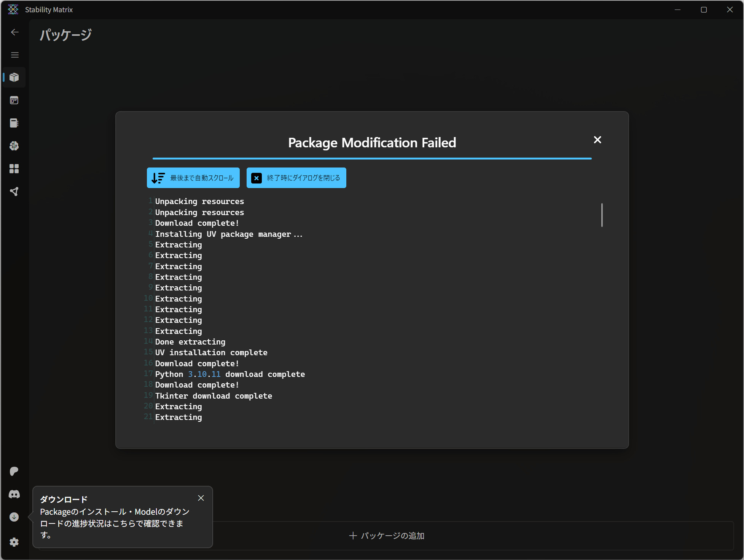Open the Model Browser brain icon
Screen dimensions: 744x560
pos(14,146)
